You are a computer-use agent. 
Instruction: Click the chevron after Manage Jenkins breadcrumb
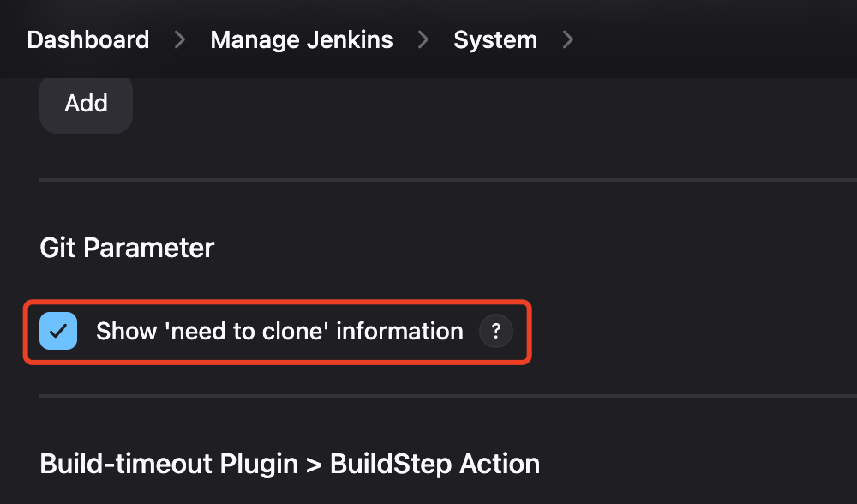[423, 39]
